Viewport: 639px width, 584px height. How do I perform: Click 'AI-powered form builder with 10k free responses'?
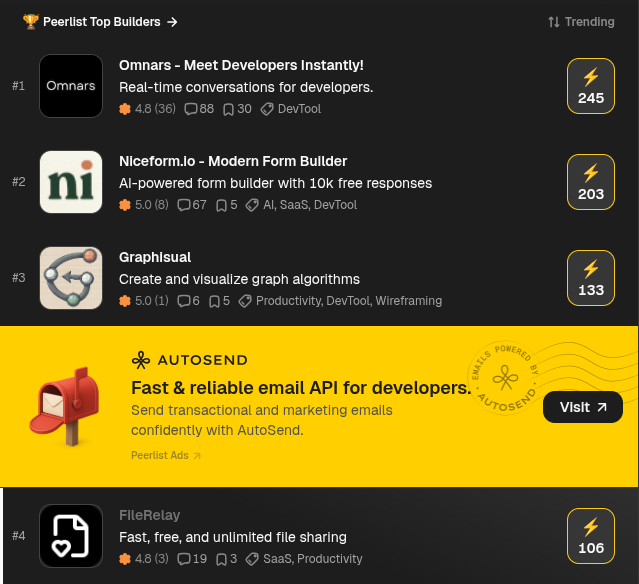pyautogui.click(x=275, y=183)
